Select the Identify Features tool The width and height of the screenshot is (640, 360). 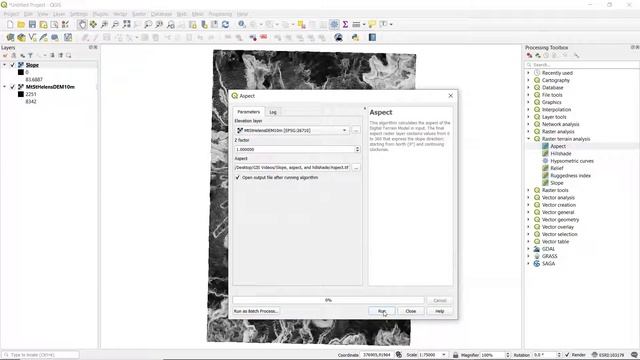click(242, 24)
